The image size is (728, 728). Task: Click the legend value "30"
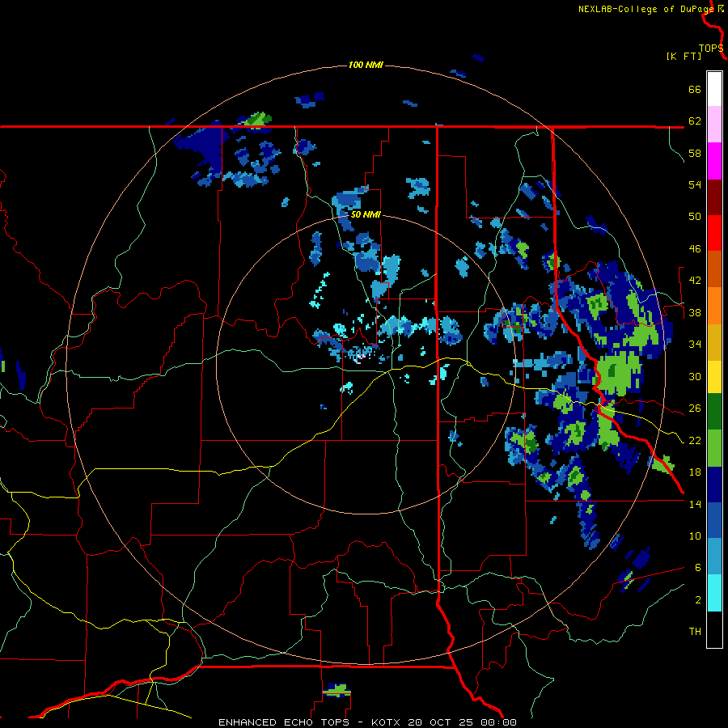point(695,376)
